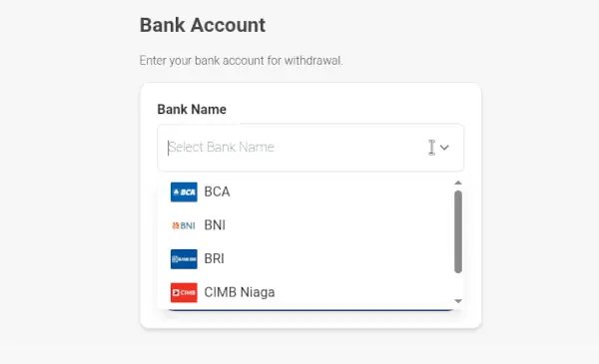Click the bank list scrollbar thumb
Viewport: 599px width, 364px height.
pos(458,232)
